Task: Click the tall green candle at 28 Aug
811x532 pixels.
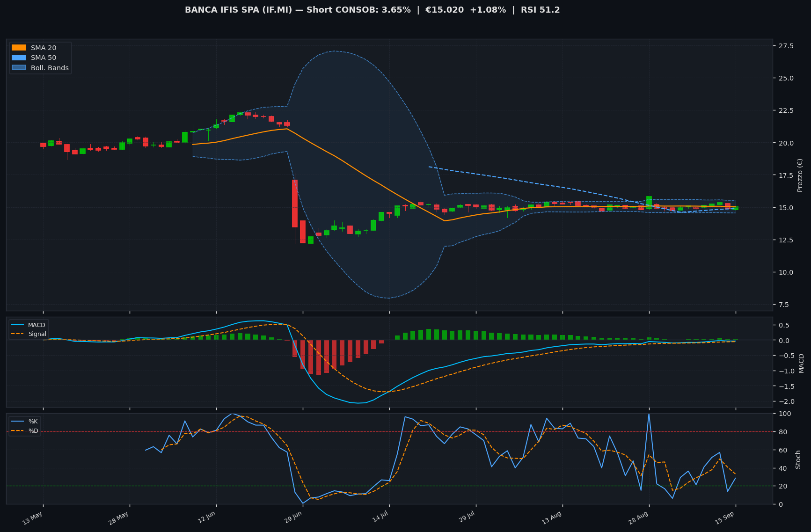Action: 649,202
